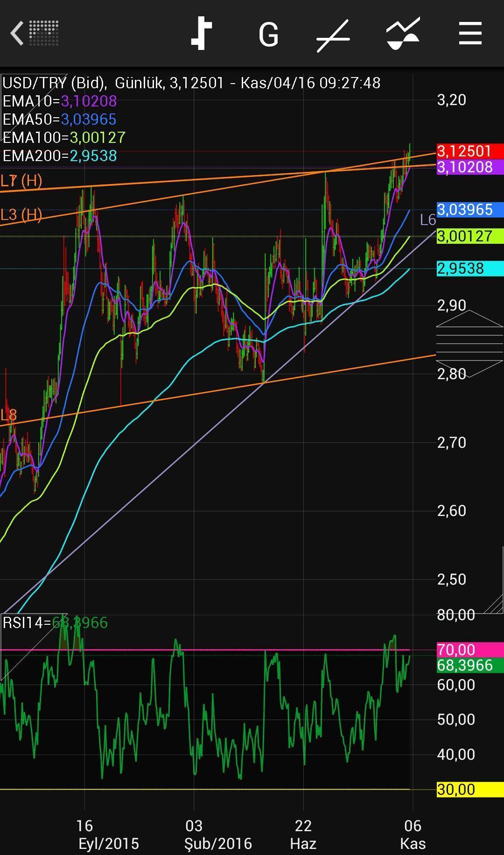
Task: Tap the L8 trendline label
Action: 9,415
